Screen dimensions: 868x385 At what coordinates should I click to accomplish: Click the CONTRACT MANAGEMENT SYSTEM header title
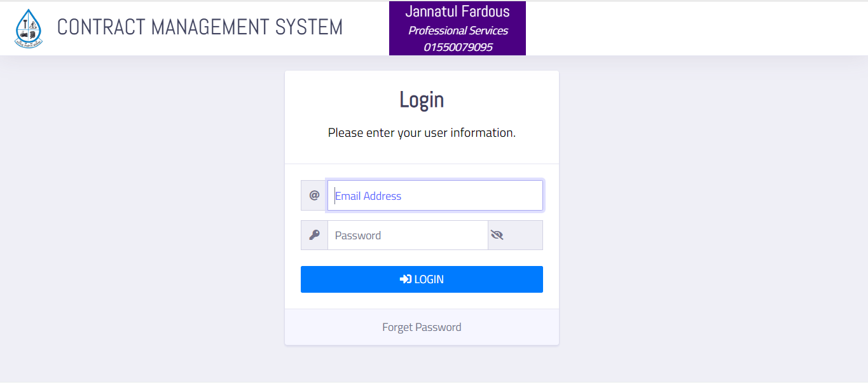[200, 27]
